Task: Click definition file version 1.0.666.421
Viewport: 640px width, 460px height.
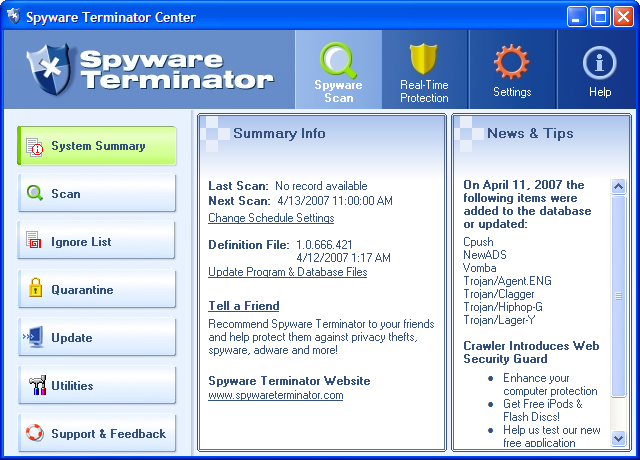Action: pyautogui.click(x=324, y=245)
